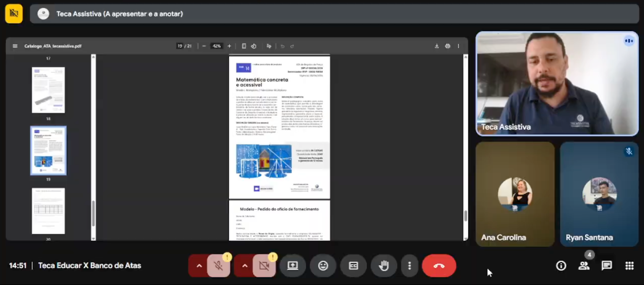Raise your hand in the meeting
Viewport: 644px width, 285px height.
(x=384, y=266)
